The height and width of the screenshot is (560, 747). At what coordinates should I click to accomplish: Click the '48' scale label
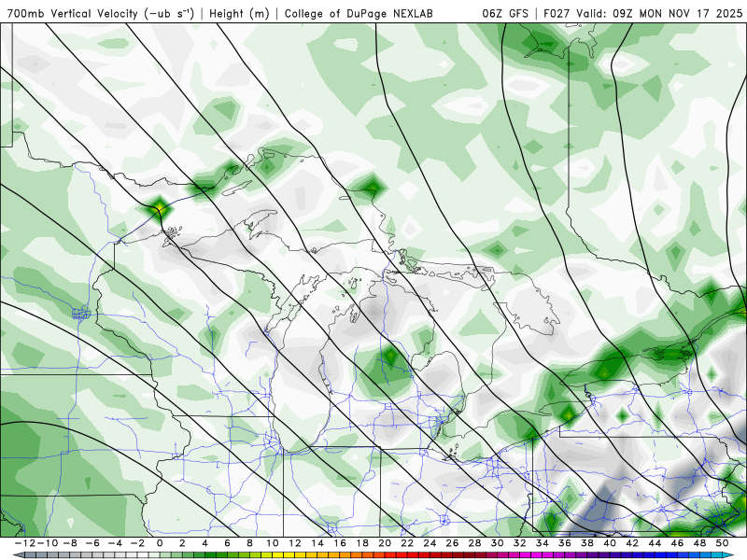click(699, 543)
